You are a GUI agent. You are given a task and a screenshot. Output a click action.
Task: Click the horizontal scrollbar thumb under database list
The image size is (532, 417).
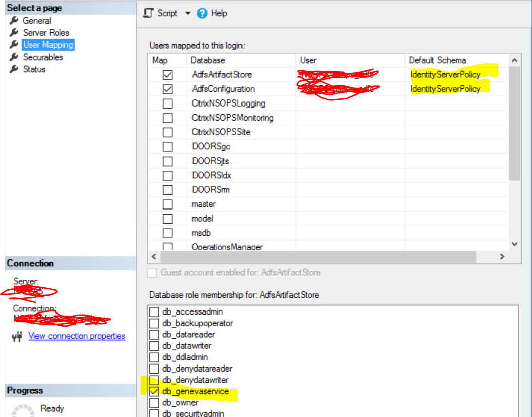[x=318, y=256]
